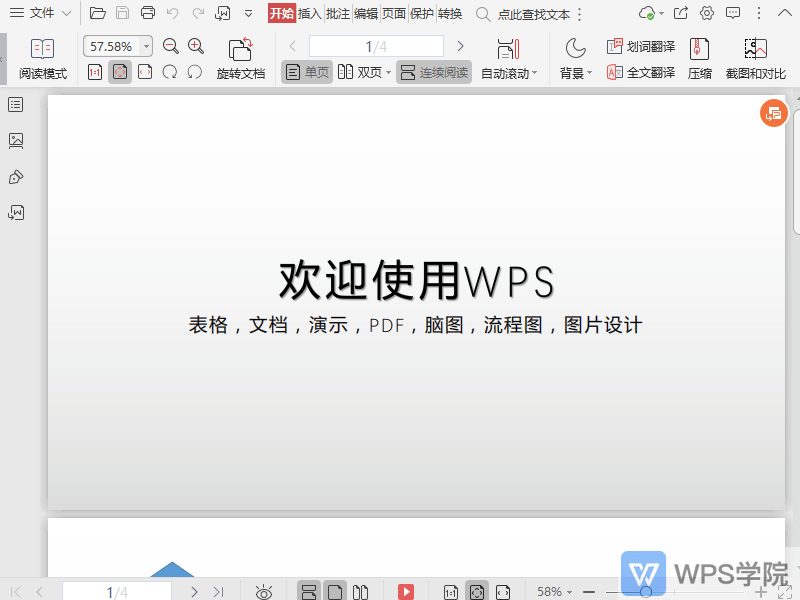Enable continuous reading (连续阅读) mode
Screen dimensions: 800x600
pyautogui.click(x=433, y=72)
